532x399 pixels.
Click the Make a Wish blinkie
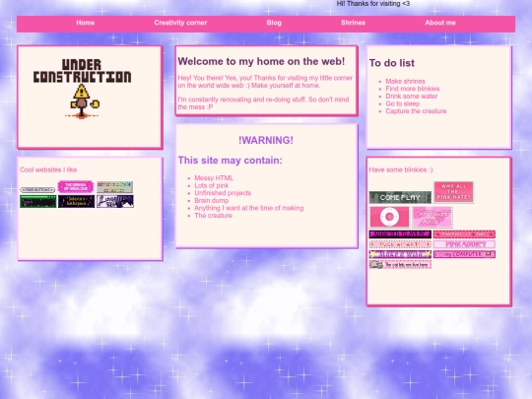point(400,254)
